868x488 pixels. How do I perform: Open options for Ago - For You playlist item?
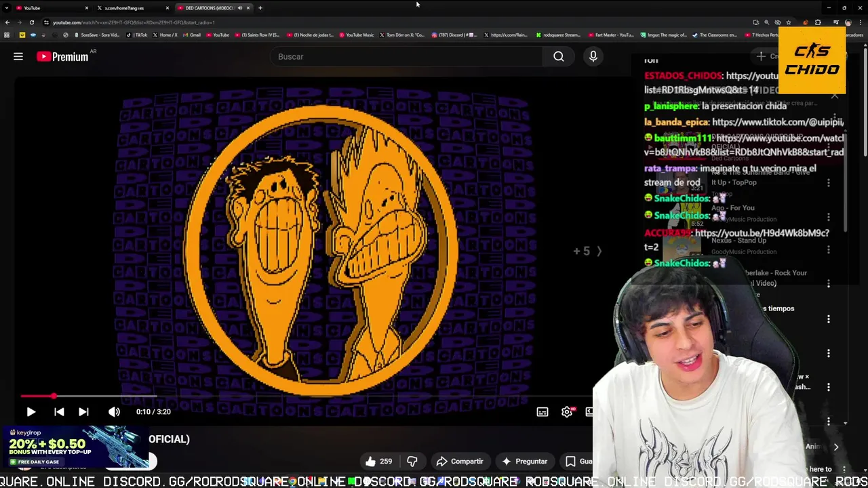(x=829, y=217)
